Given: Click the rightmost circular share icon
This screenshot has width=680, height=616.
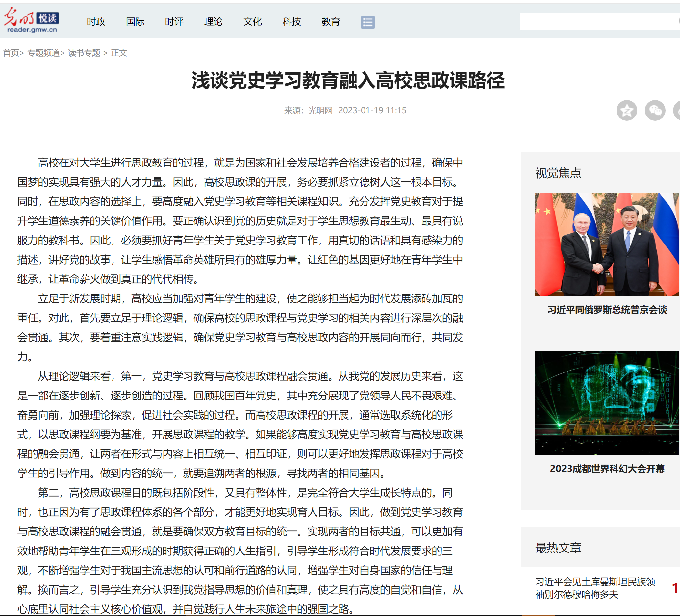Looking at the screenshot, I should coord(677,110).
